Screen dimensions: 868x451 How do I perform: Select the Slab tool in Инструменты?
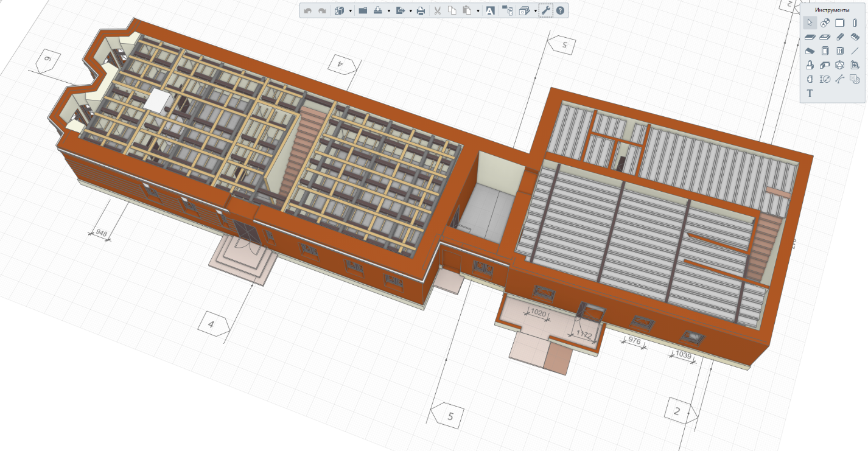click(x=810, y=37)
